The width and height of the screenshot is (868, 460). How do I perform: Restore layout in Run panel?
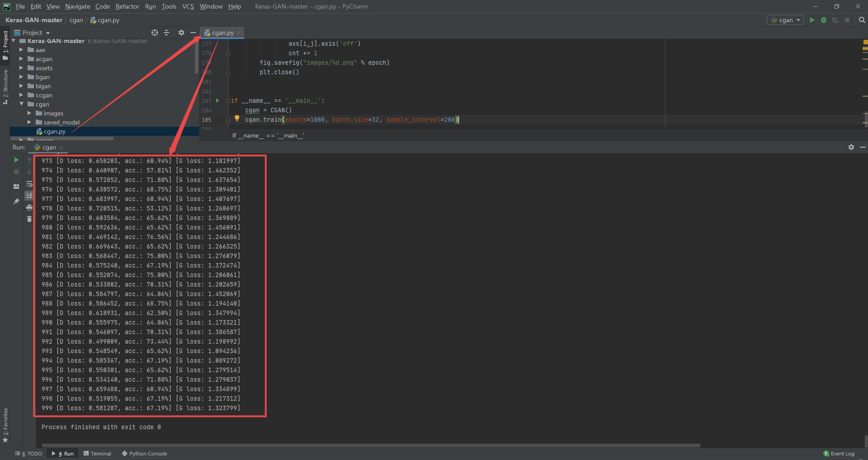pyautogui.click(x=16, y=187)
